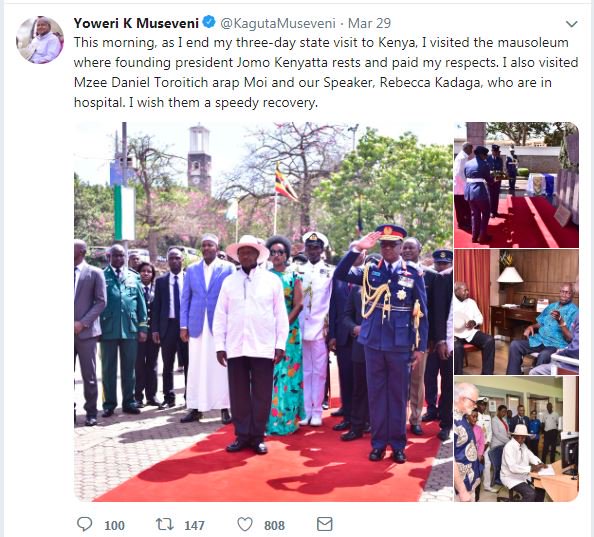Screen dimensions: 594x537
Task: Click the reply speech bubble icon
Action: 84,525
